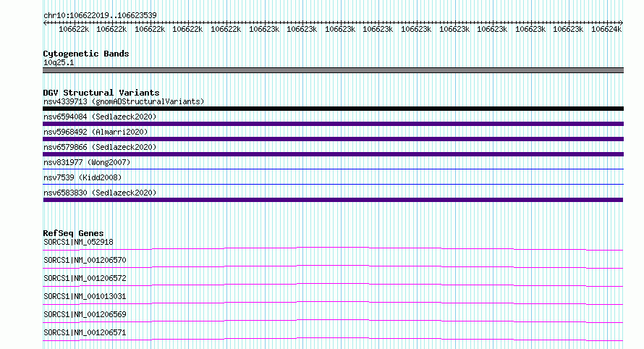Click the gray 10q25.1 cytogenetic band bar
644x349 pixels.
tap(333, 70)
